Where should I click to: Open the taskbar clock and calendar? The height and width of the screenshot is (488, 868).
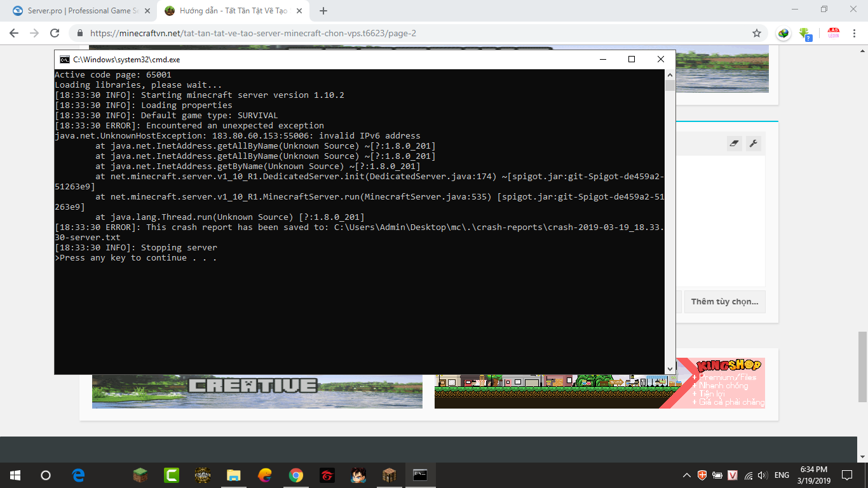(x=813, y=475)
